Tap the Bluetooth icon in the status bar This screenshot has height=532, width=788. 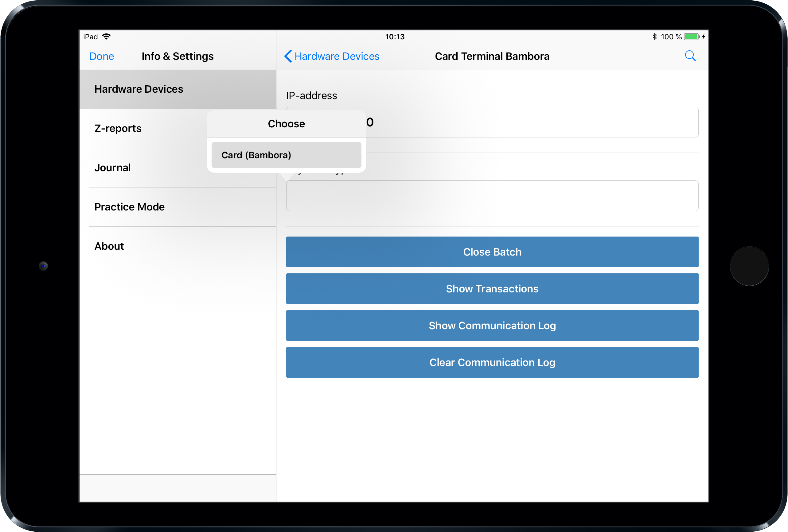[654, 36]
